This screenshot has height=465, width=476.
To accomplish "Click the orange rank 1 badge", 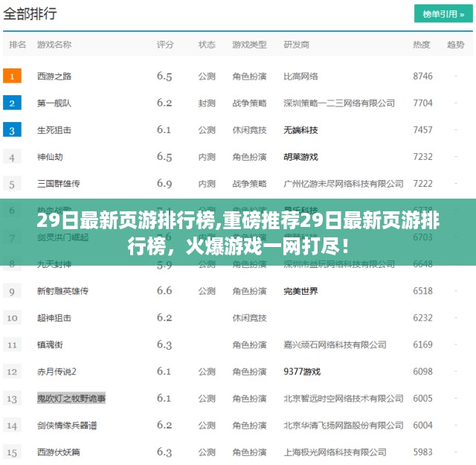I will pos(13,76).
